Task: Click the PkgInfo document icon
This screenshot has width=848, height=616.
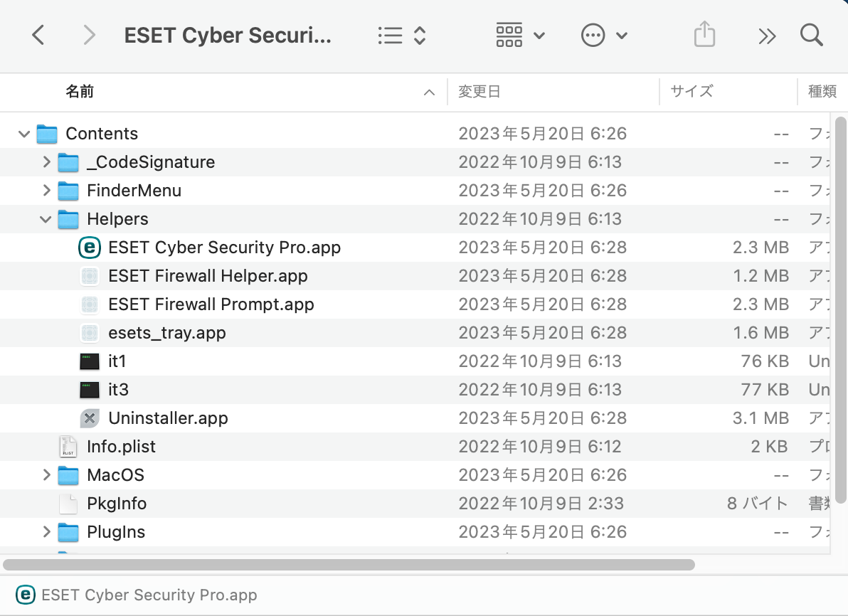Action: click(x=68, y=504)
